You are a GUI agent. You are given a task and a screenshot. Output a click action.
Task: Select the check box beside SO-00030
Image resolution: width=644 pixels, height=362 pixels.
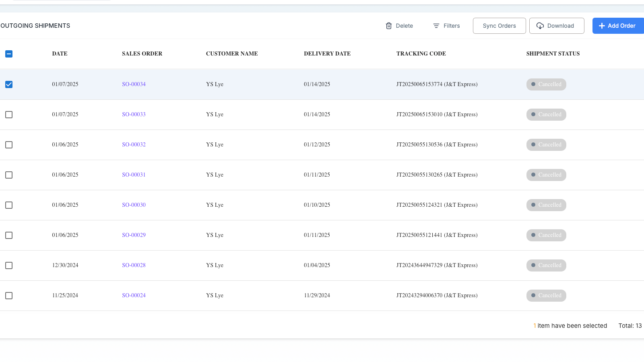[9, 205]
